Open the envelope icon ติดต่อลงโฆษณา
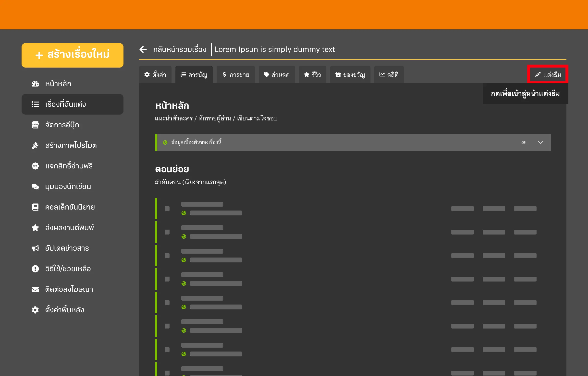Screen dimensions: 588x376 coord(35,289)
